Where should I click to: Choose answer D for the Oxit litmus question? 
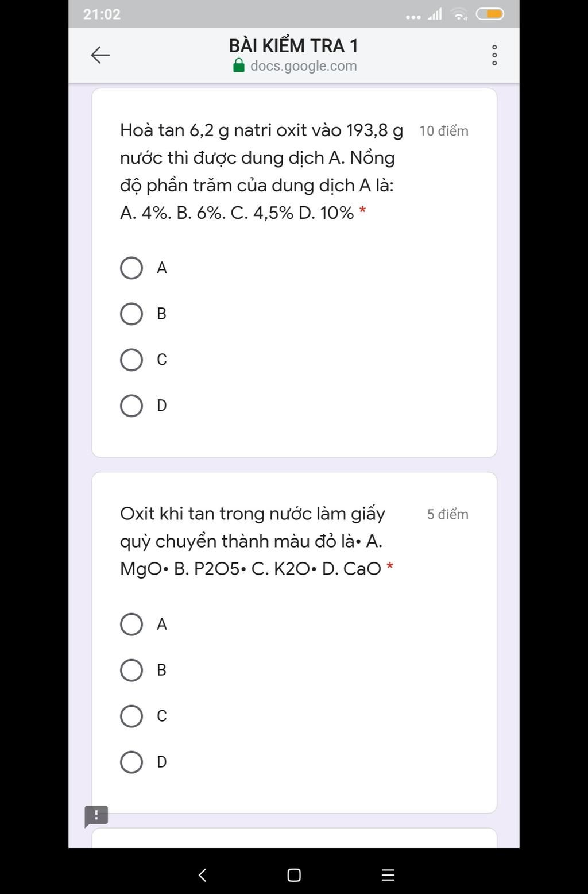click(x=131, y=762)
